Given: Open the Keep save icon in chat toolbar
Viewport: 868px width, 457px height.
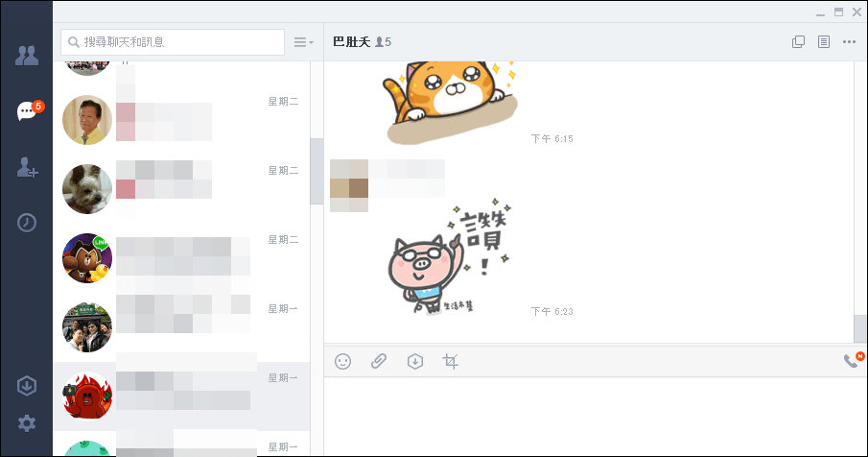Looking at the screenshot, I should pos(415,362).
